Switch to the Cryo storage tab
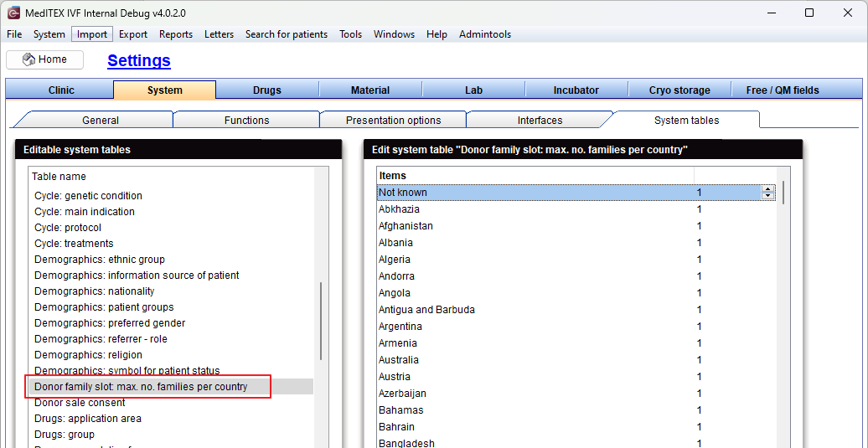Image resolution: width=868 pixels, height=448 pixels. [679, 90]
